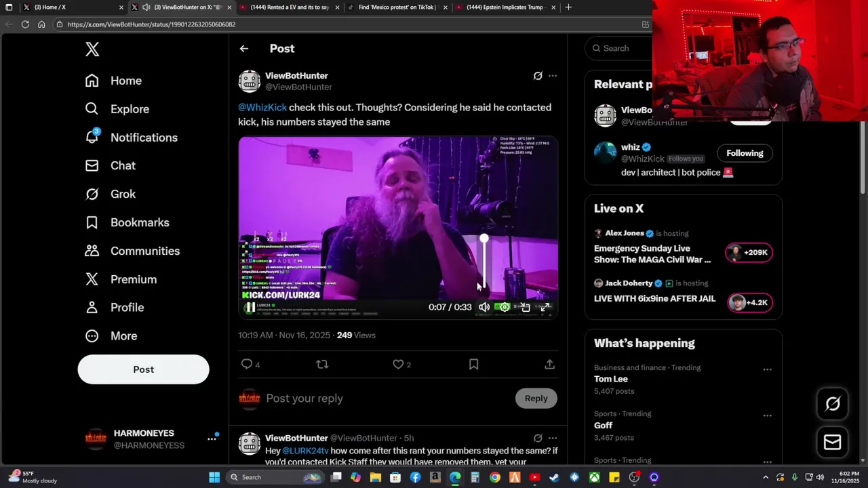Open Steam from the taskbar
868x488 pixels.
coord(554,477)
